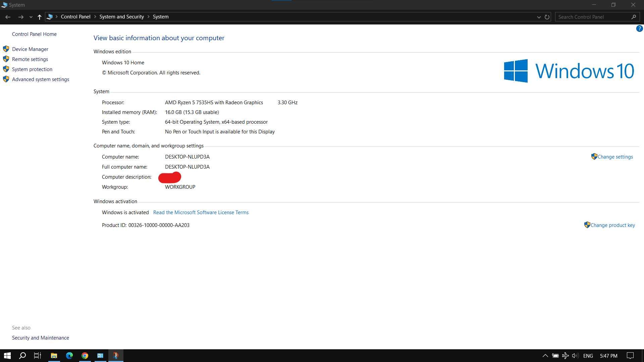Click the WORKGROUP value
Screen dimensions: 644x362
coord(180,187)
